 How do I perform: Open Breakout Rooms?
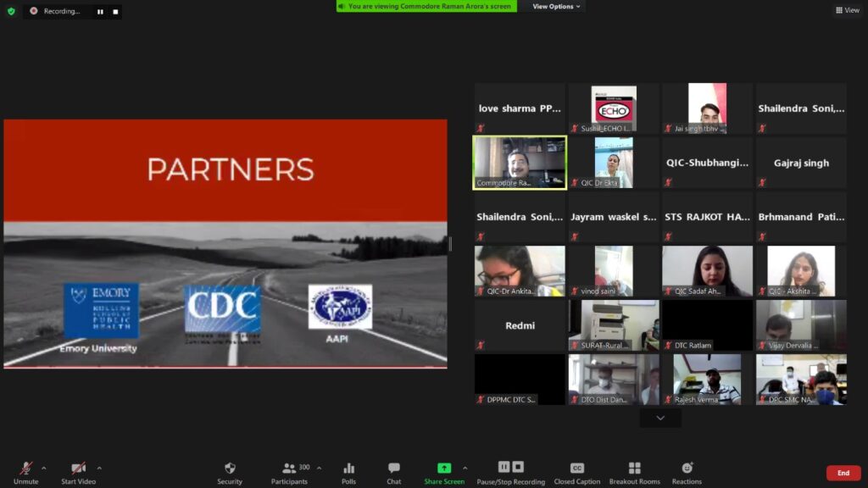(634, 469)
